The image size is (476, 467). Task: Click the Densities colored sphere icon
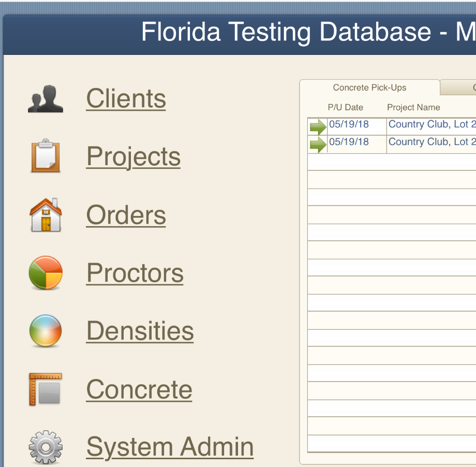pyautogui.click(x=46, y=331)
